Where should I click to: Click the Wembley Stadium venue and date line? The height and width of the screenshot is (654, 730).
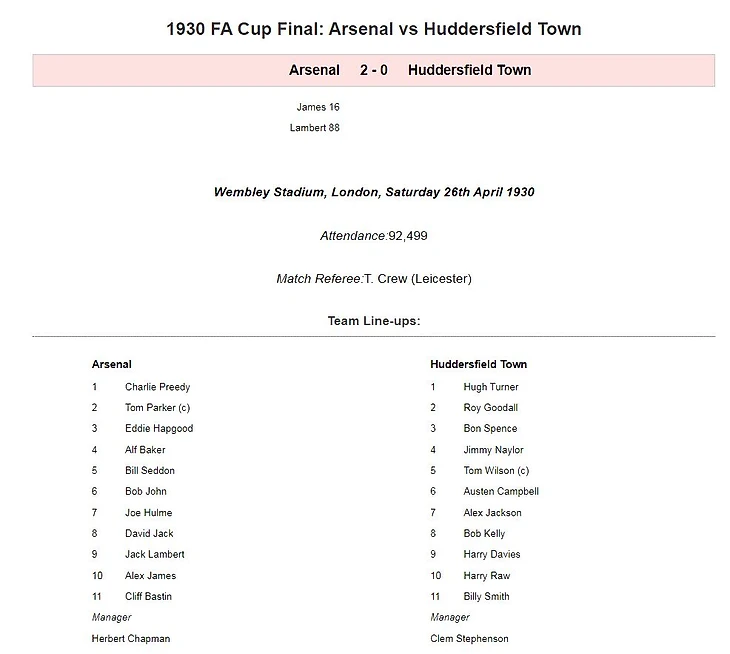(x=373, y=192)
